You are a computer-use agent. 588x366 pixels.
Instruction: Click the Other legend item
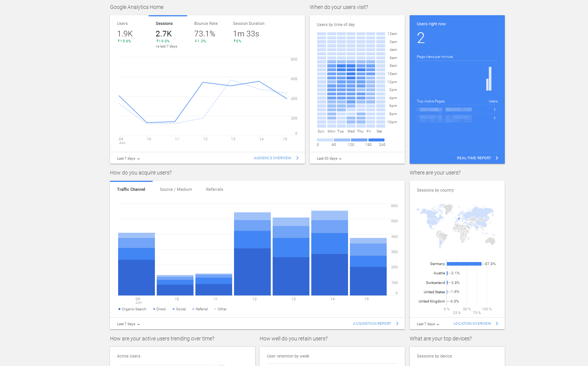pos(221,309)
